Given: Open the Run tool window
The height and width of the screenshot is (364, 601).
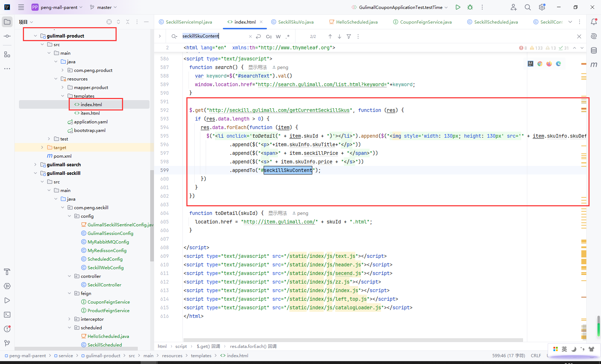Looking at the screenshot, I should (x=7, y=300).
